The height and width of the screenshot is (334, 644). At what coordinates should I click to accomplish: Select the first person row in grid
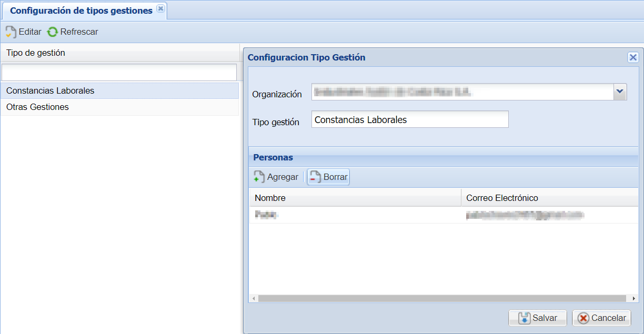tap(444, 215)
